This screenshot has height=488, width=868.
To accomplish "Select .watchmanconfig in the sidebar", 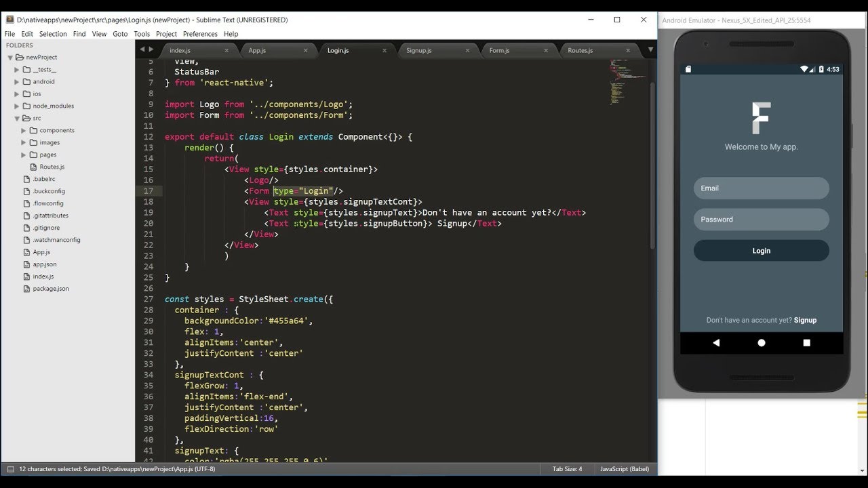I will [x=56, y=240].
